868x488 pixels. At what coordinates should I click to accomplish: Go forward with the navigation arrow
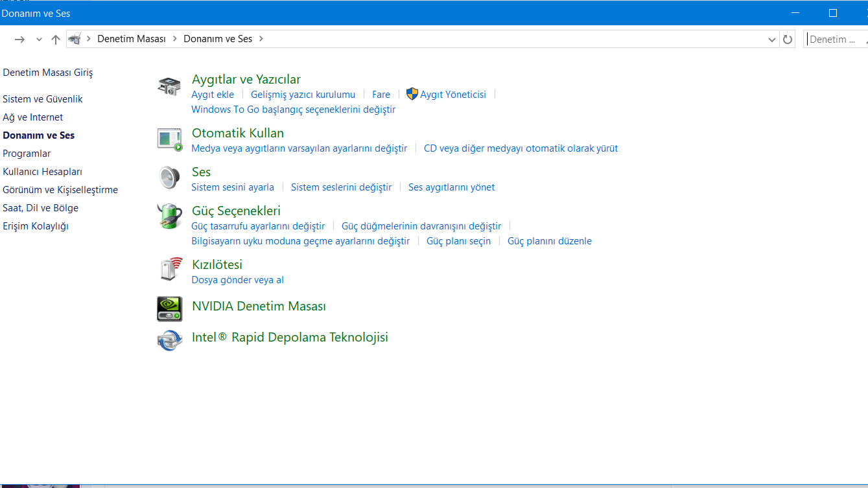(19, 40)
